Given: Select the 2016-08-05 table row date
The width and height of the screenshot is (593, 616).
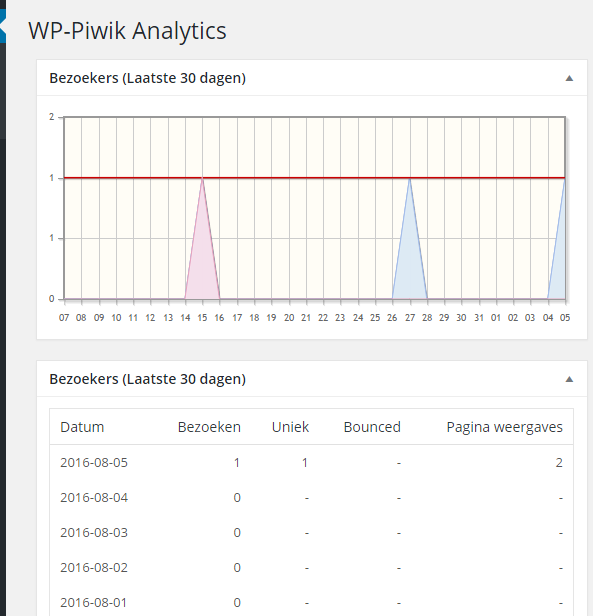Looking at the screenshot, I should [94, 462].
